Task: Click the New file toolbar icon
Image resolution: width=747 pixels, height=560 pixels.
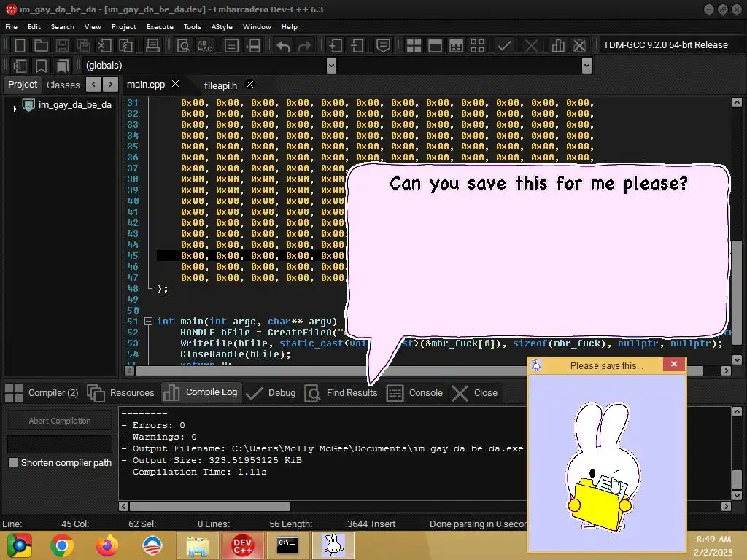Action: pyautogui.click(x=20, y=46)
